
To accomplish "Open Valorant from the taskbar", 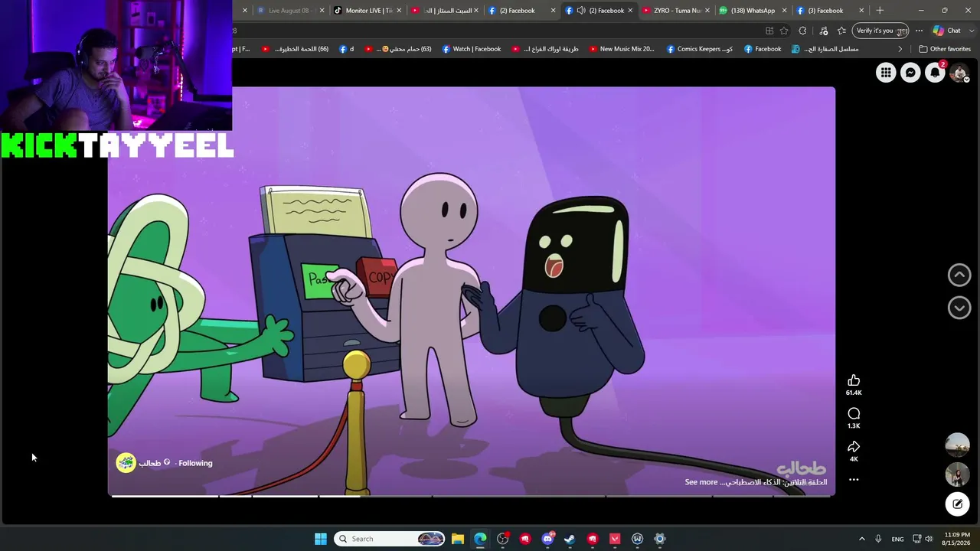I will point(615,539).
